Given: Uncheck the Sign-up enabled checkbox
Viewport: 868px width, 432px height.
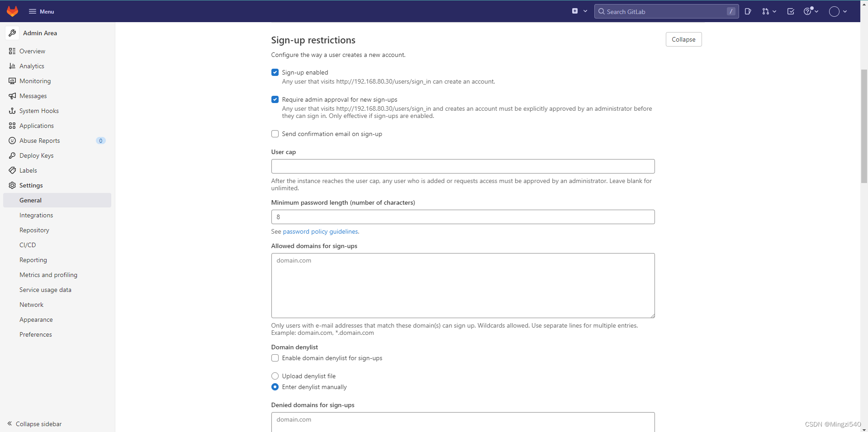Looking at the screenshot, I should tap(275, 72).
